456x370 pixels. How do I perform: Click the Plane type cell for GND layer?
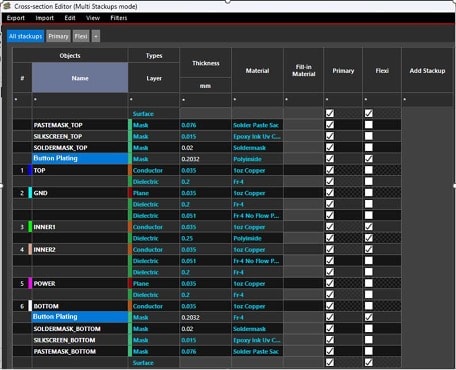154,193
